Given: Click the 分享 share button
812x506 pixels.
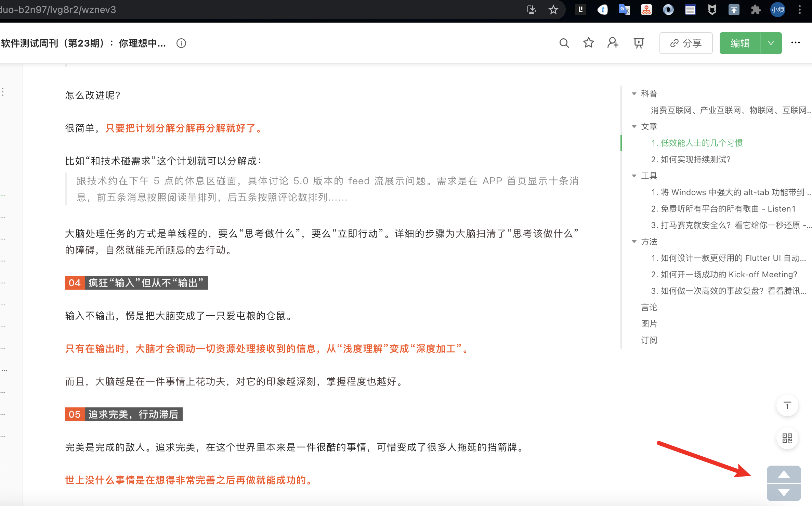Looking at the screenshot, I should pyautogui.click(x=686, y=43).
